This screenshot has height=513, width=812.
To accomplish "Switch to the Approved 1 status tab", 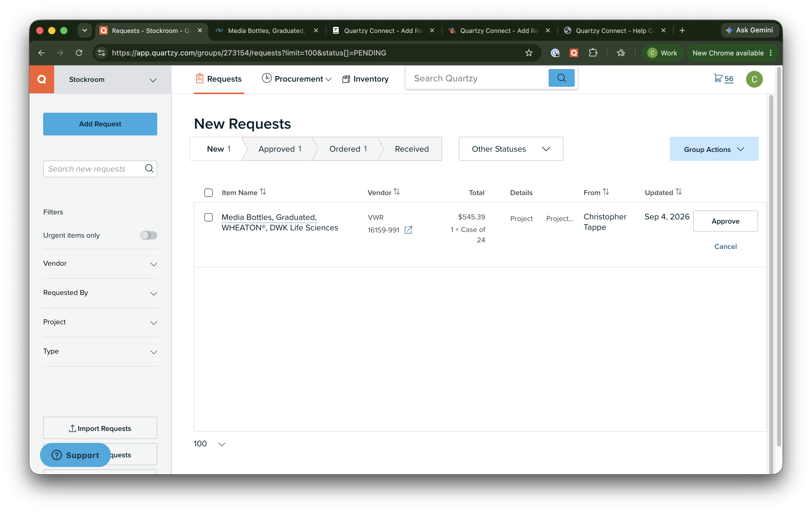I will [280, 149].
